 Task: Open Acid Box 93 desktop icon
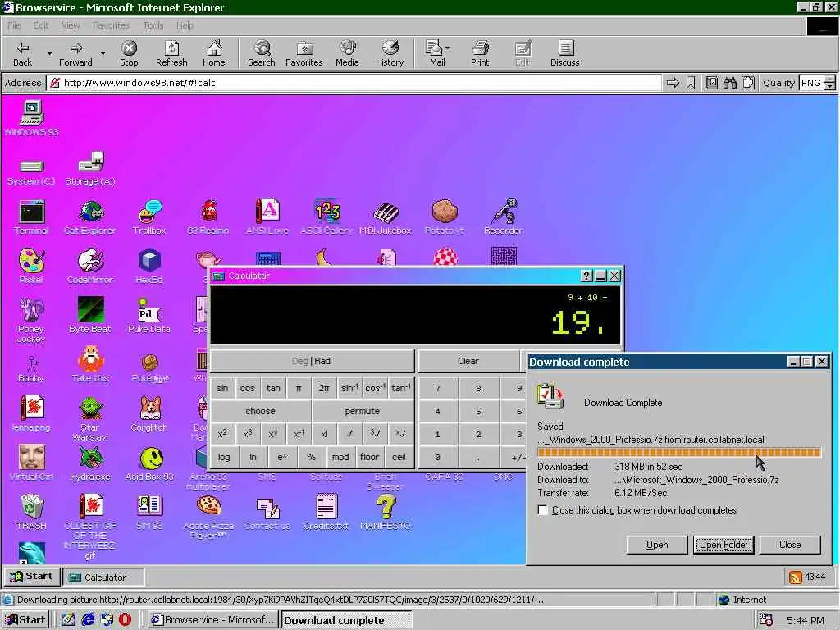(149, 463)
